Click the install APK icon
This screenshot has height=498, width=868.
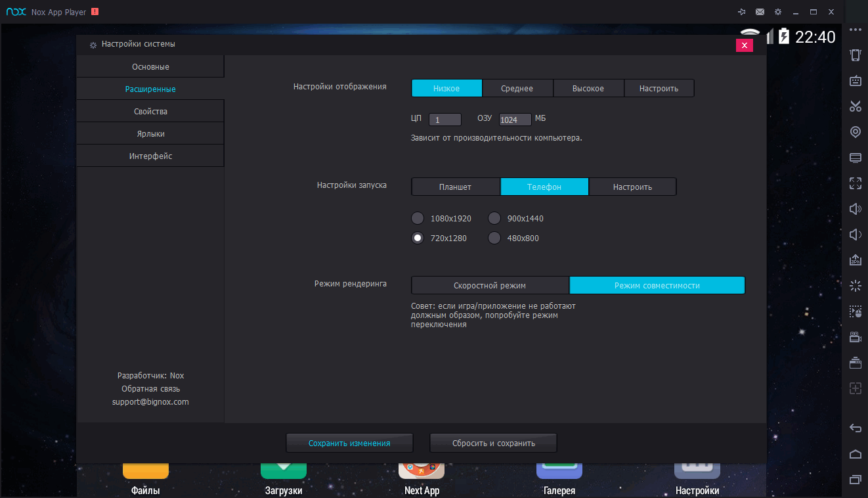[x=855, y=260]
